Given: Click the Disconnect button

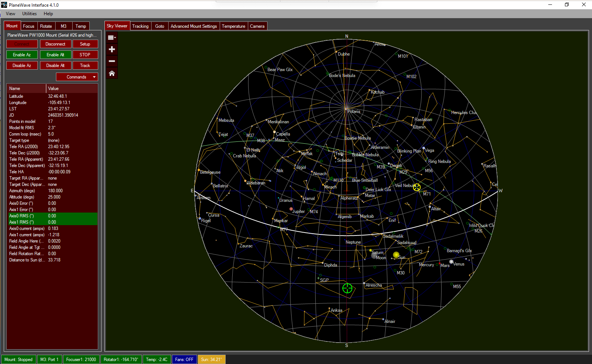Looking at the screenshot, I should point(55,44).
